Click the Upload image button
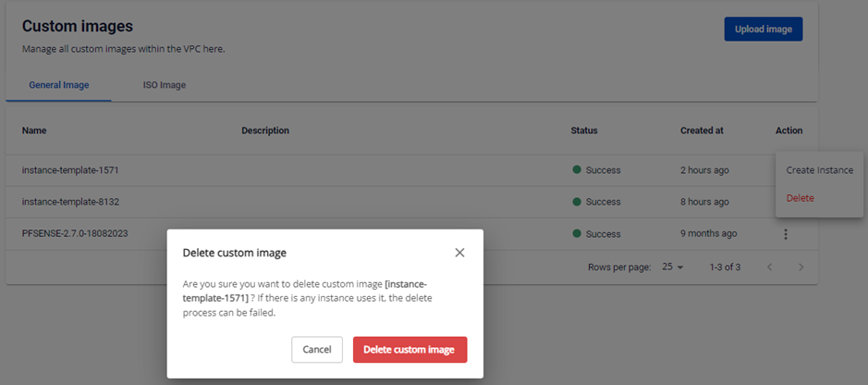The height and width of the screenshot is (385, 868). 763,29
